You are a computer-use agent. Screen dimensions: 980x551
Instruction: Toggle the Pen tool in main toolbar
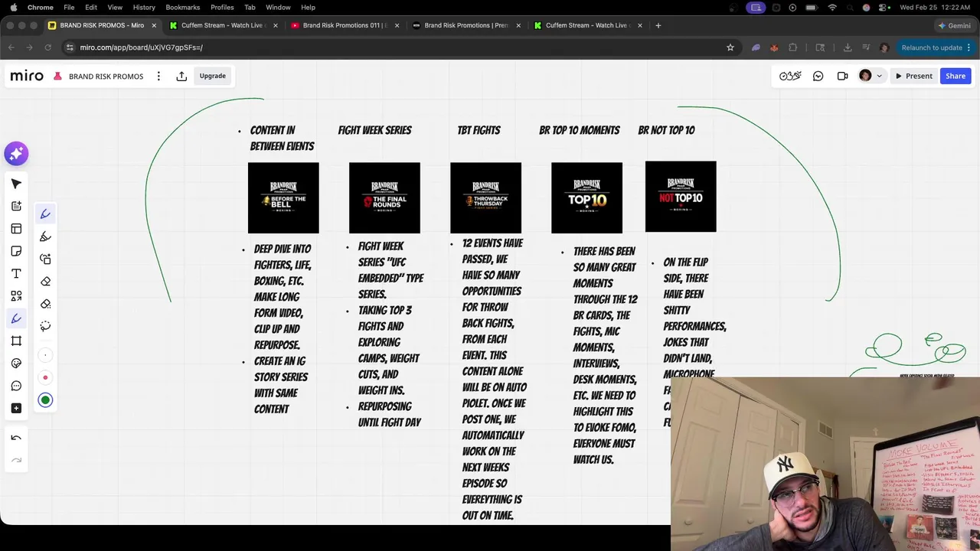click(x=16, y=318)
